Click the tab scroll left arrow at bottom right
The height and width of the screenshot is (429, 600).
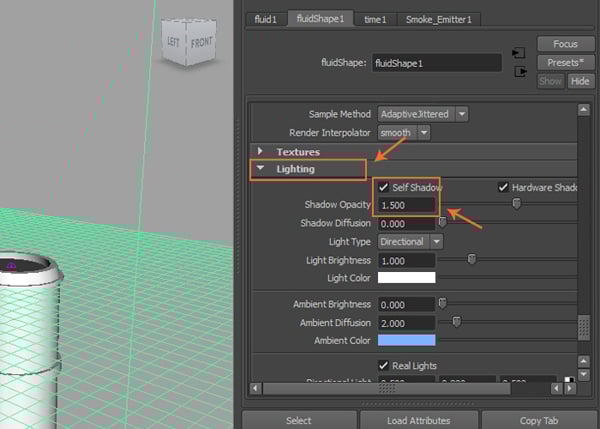click(557, 388)
